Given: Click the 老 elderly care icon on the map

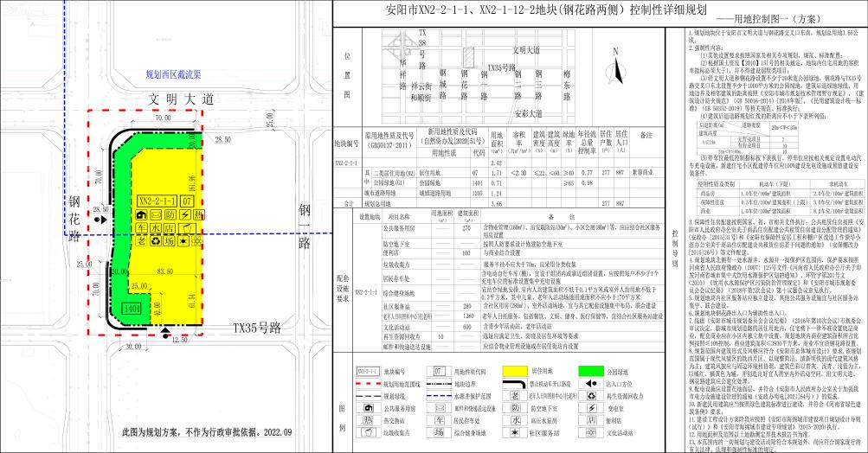Looking at the screenshot, I should click(x=141, y=241).
